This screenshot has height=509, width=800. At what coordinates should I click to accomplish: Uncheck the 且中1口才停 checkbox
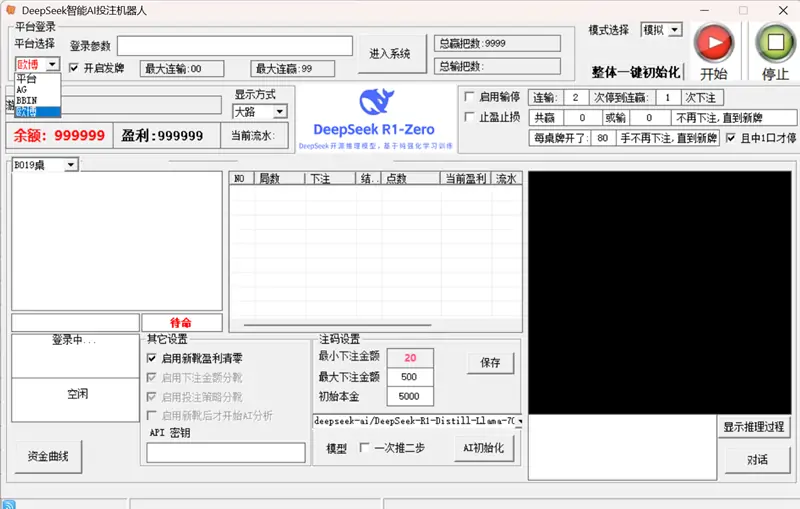(731, 138)
